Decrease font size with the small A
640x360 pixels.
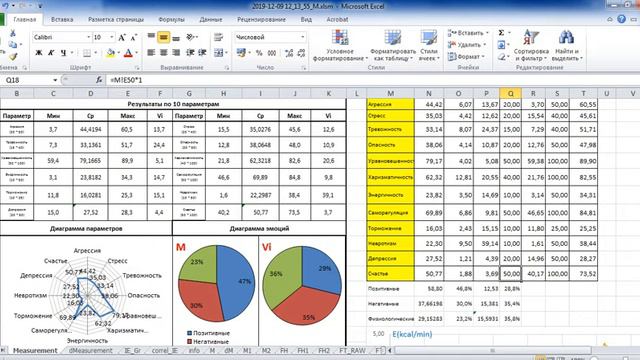tap(133, 38)
